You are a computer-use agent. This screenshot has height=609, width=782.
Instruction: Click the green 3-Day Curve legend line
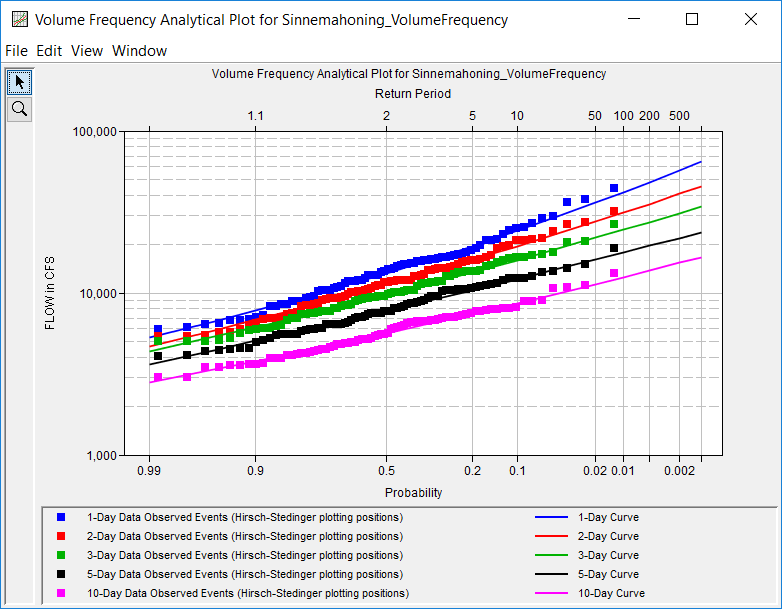tap(552, 555)
